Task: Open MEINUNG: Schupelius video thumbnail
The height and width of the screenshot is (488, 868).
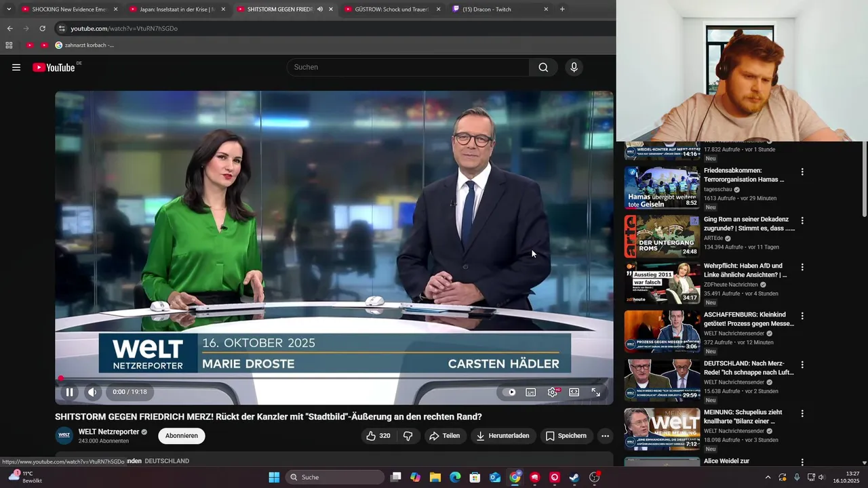Action: point(662,429)
